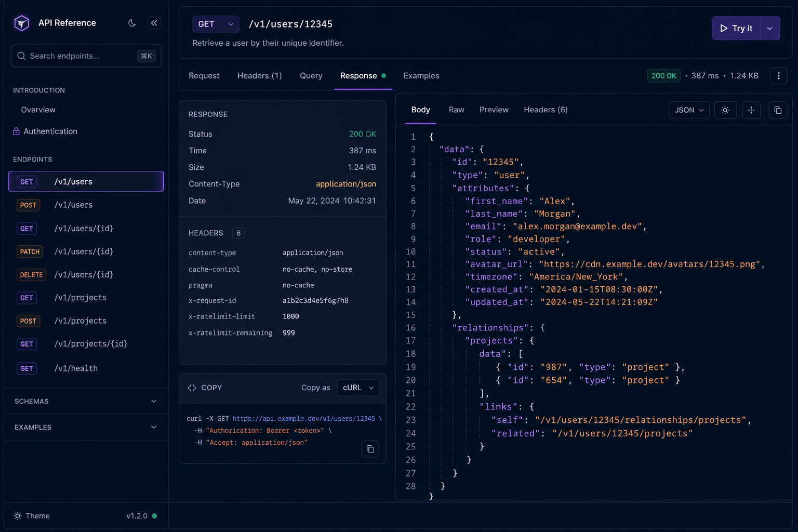Click the API Reference logo icon
Viewport: 798px width, 532px height.
pyautogui.click(x=22, y=23)
